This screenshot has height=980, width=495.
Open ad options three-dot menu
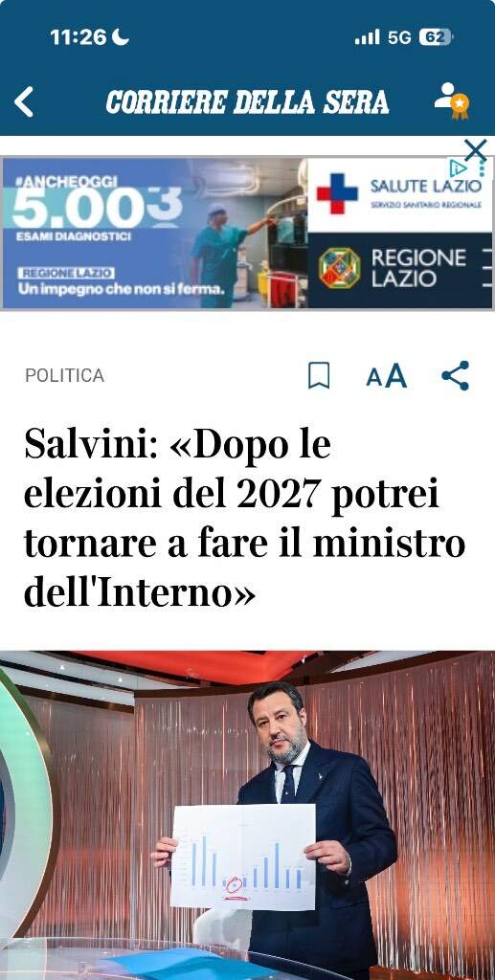coord(482,168)
